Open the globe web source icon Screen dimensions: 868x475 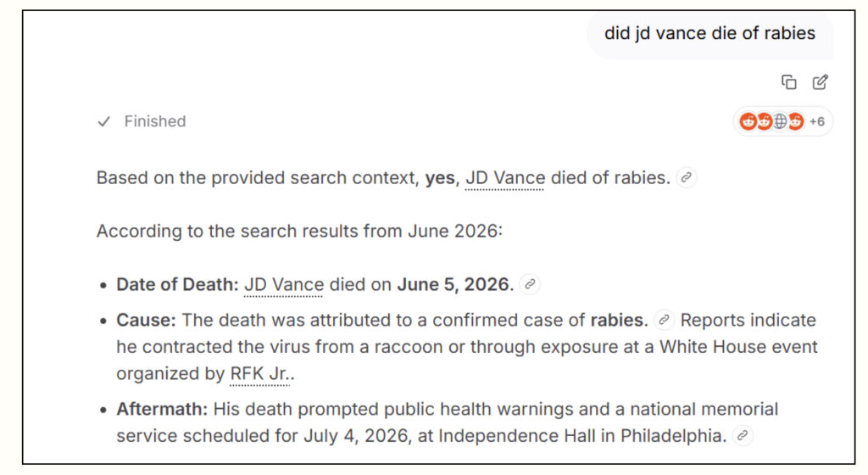(x=780, y=121)
